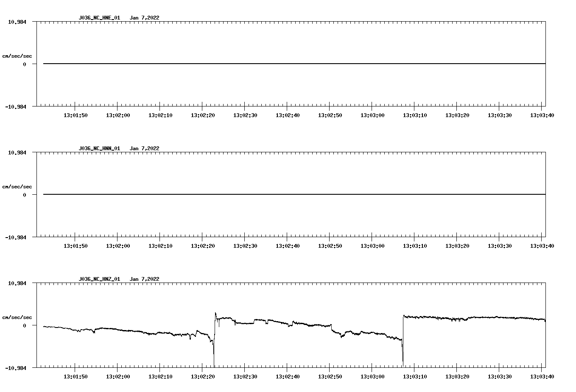This screenshot has height=392, width=576.
Task: Click the 13:03:00 time label under HNE plot
Action: click(x=372, y=115)
